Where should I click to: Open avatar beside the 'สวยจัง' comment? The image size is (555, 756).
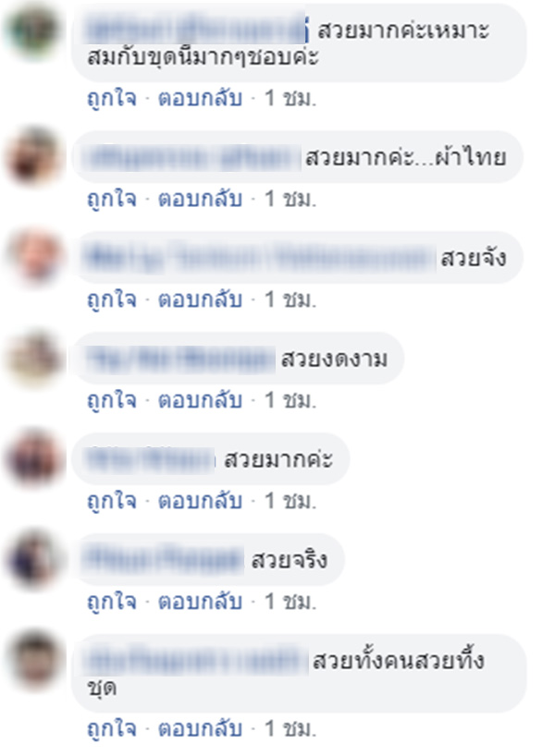(x=33, y=257)
